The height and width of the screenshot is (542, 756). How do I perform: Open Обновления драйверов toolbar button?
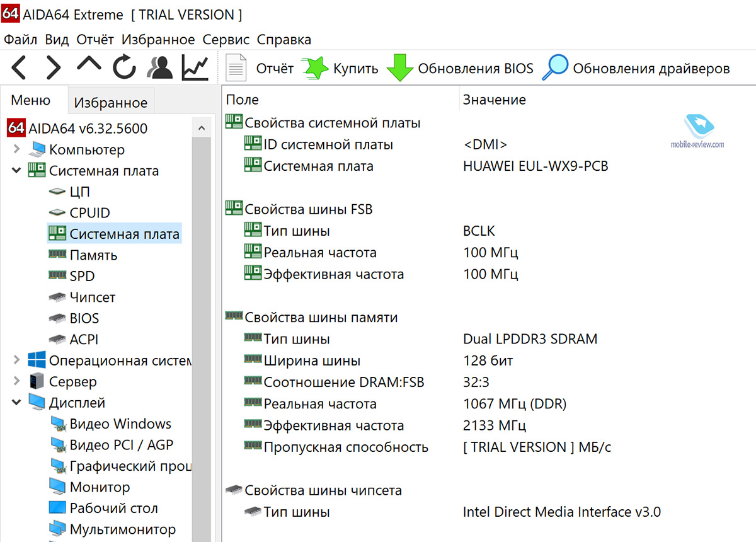(x=636, y=68)
